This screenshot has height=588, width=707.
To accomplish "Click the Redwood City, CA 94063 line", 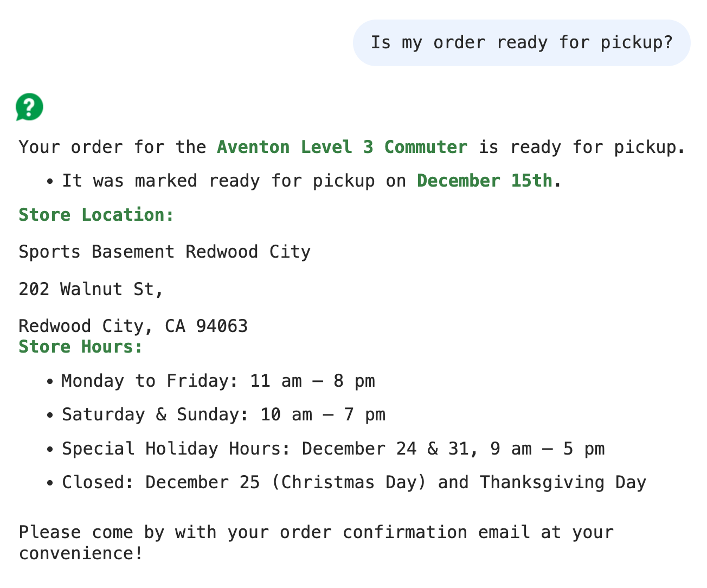I will point(133,325).
